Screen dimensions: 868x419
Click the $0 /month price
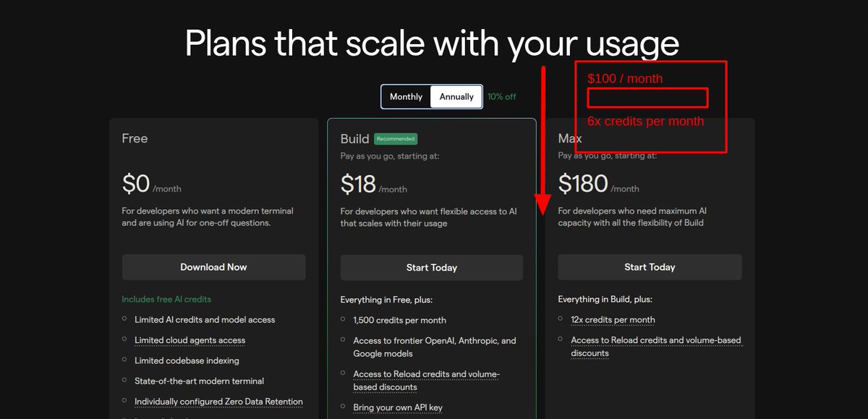click(152, 185)
